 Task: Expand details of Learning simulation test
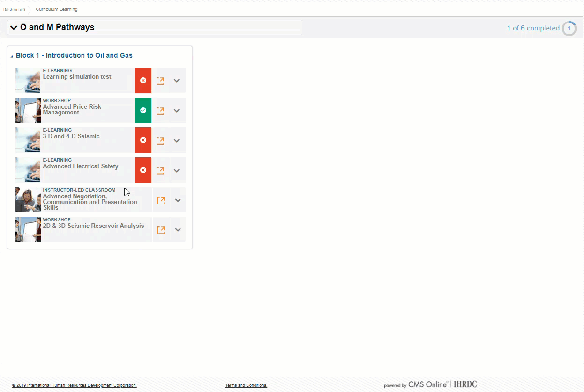[177, 81]
